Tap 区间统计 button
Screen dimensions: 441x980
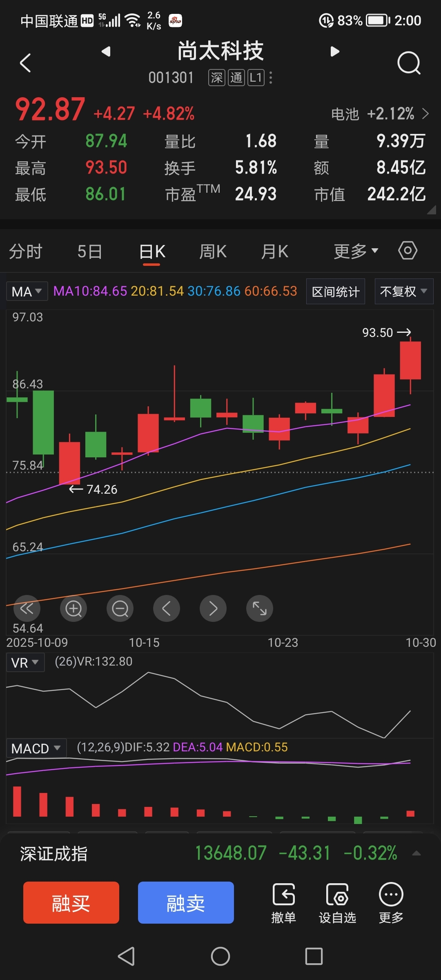coord(336,292)
